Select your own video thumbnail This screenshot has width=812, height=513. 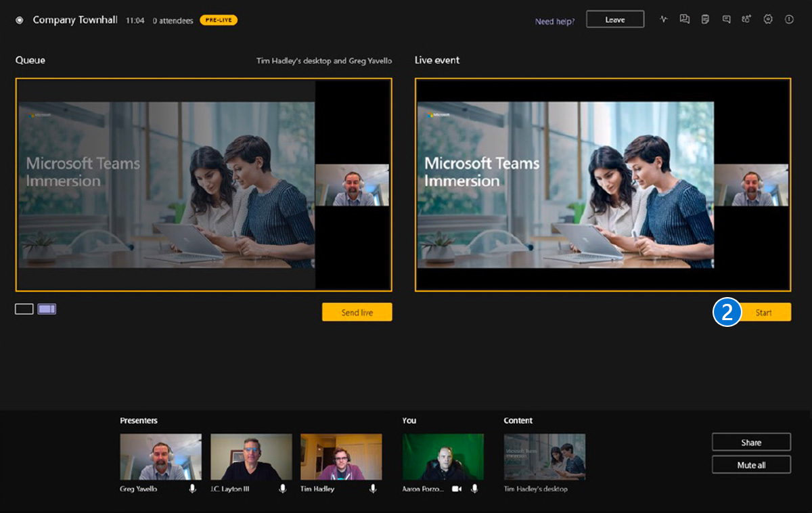(443, 457)
